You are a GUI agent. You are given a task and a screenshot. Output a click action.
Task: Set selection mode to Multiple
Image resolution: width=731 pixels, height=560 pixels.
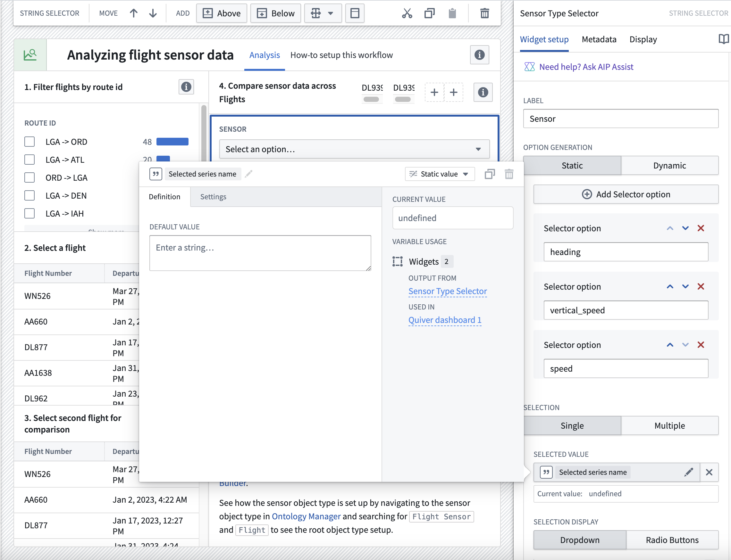point(669,425)
